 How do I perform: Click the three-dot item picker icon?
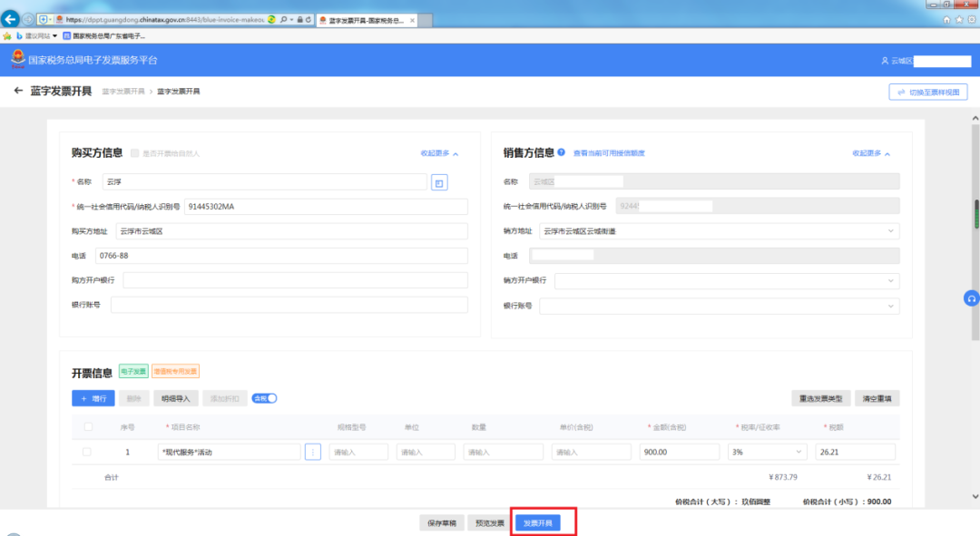pyautogui.click(x=313, y=452)
